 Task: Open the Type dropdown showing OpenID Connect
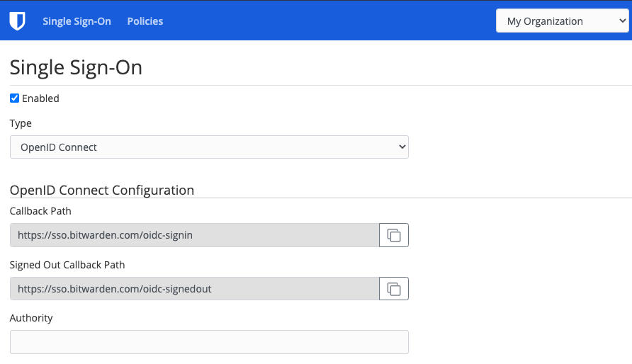[x=209, y=147]
